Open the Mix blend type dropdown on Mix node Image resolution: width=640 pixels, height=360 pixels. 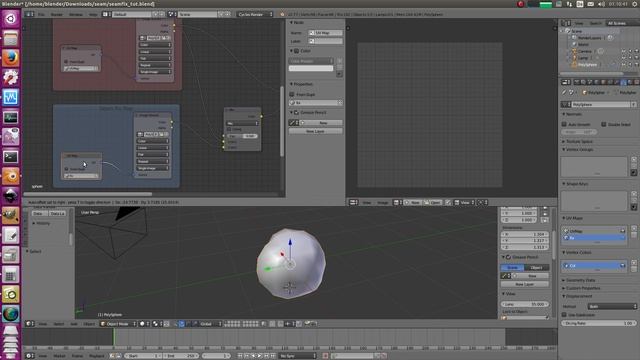pos(243,123)
